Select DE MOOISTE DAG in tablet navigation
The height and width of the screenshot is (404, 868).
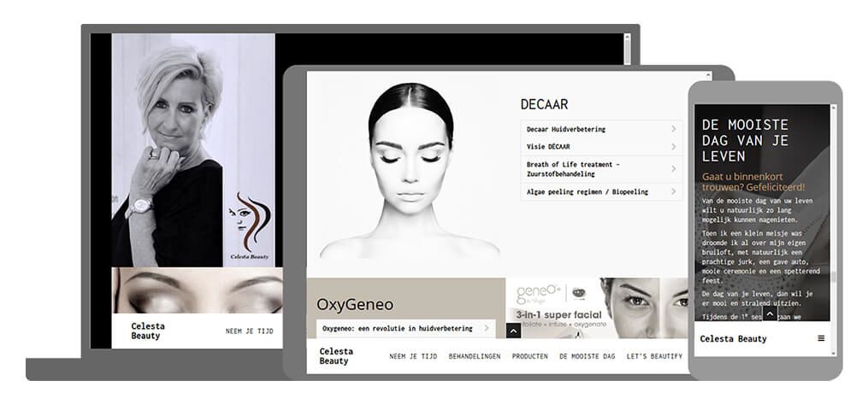click(x=587, y=356)
